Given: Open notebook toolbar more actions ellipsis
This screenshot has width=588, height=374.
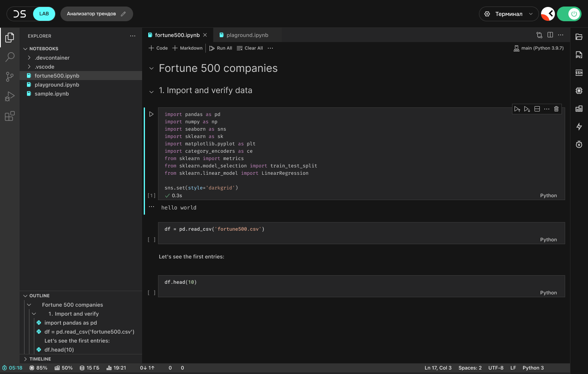Looking at the screenshot, I should click(x=270, y=48).
